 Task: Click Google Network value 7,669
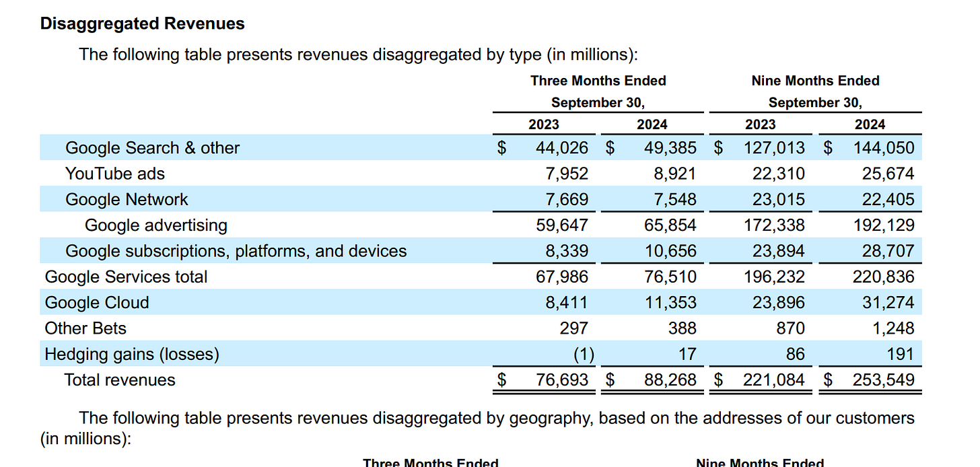(x=567, y=199)
